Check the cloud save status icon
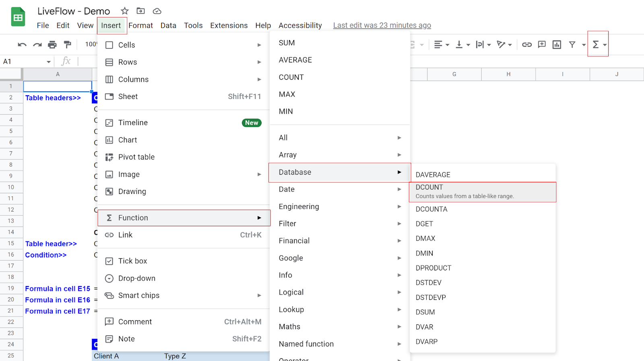 point(157,11)
